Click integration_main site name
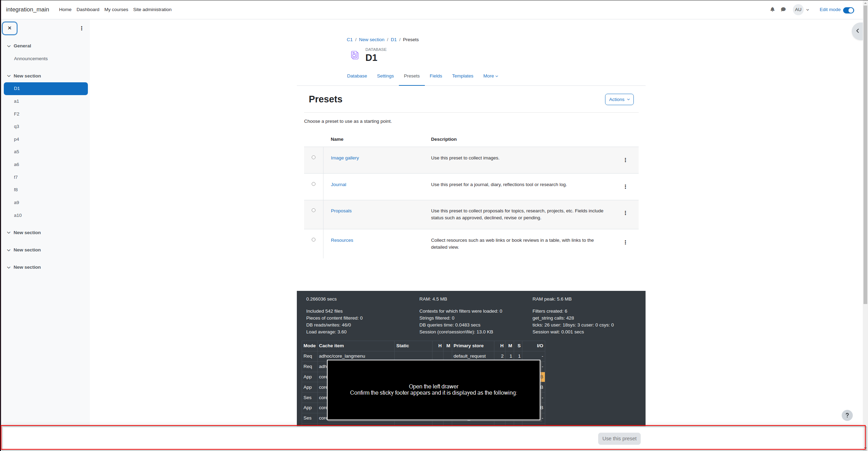868x451 pixels. tap(27, 10)
